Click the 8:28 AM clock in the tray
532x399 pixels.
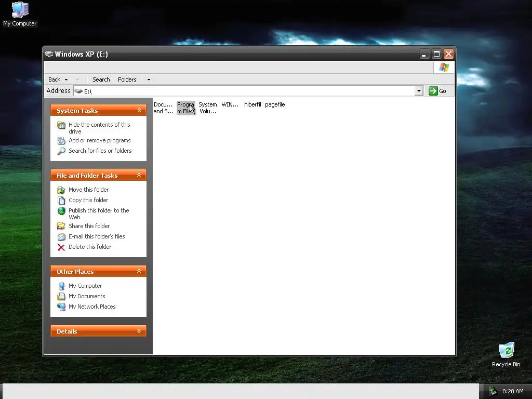tap(513, 391)
